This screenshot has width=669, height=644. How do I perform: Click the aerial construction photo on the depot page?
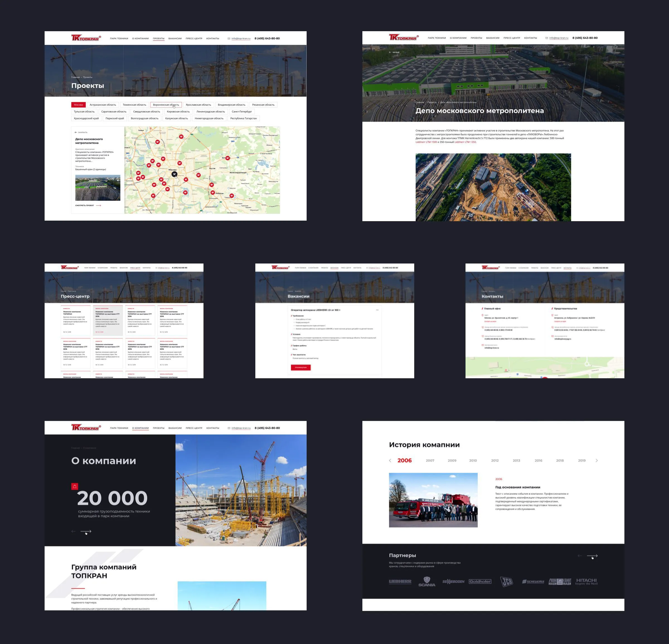coord(493,187)
